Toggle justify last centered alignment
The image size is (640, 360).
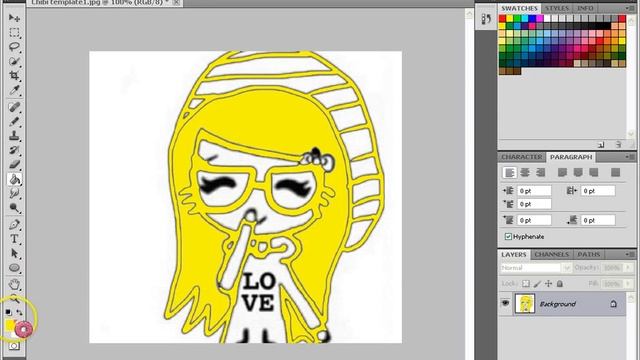(578, 173)
